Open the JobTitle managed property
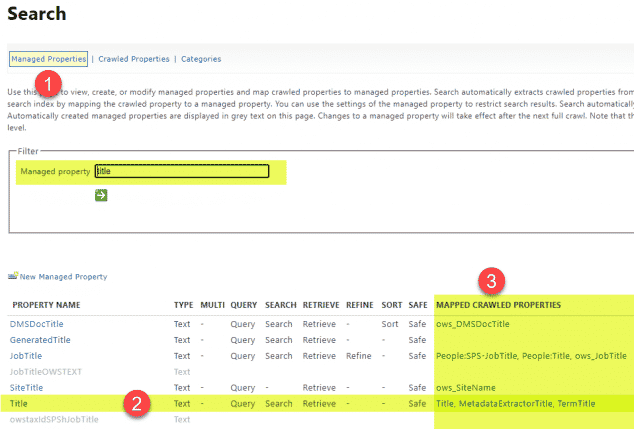This screenshot has width=634, height=429. (26, 356)
